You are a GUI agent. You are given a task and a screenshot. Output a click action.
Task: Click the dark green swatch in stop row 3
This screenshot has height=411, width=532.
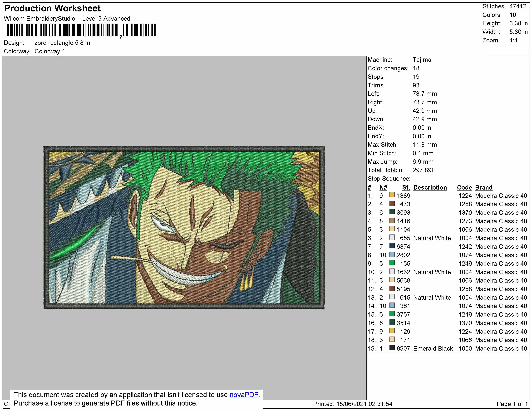coord(392,212)
